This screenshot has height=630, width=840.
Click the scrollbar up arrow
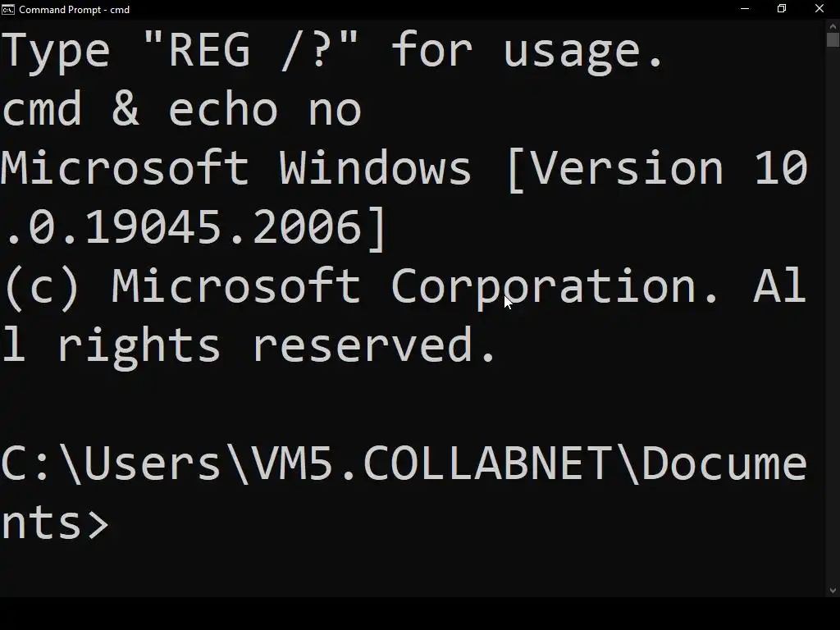click(x=833, y=25)
